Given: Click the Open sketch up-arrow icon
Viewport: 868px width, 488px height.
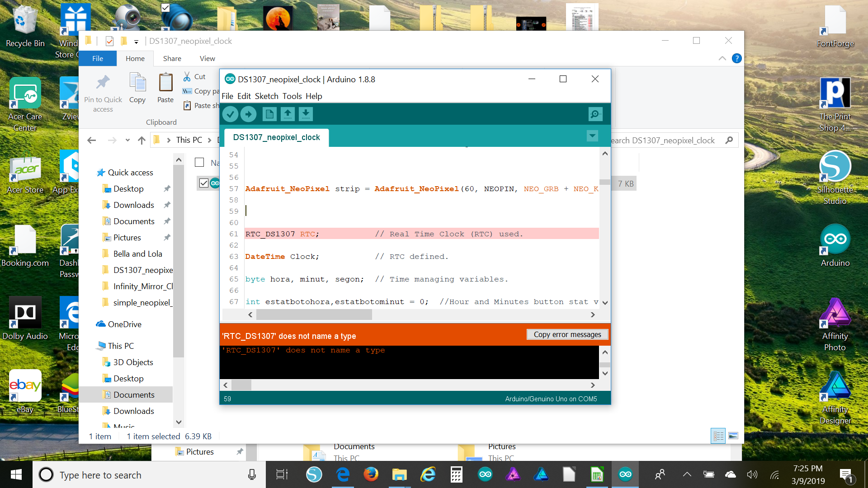Looking at the screenshot, I should pyautogui.click(x=288, y=114).
